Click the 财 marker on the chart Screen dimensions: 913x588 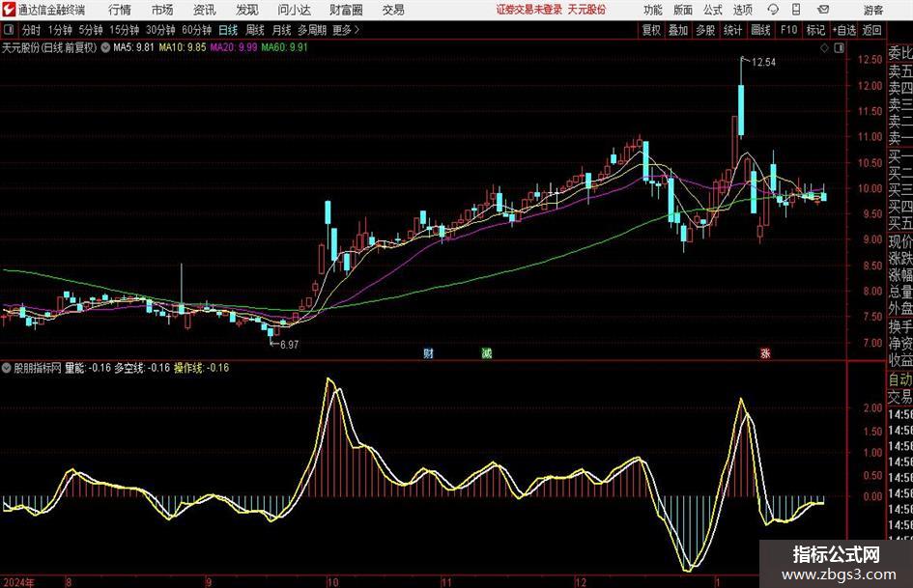[429, 352]
